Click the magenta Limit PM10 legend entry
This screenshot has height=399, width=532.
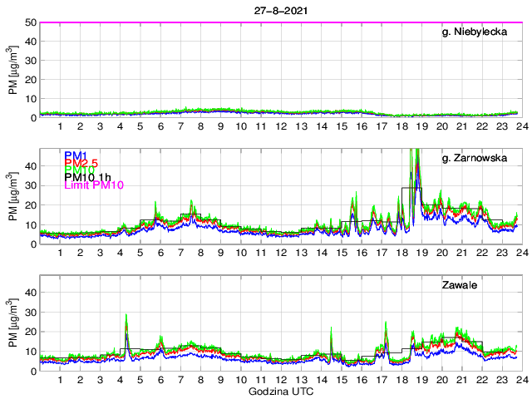coord(94,186)
